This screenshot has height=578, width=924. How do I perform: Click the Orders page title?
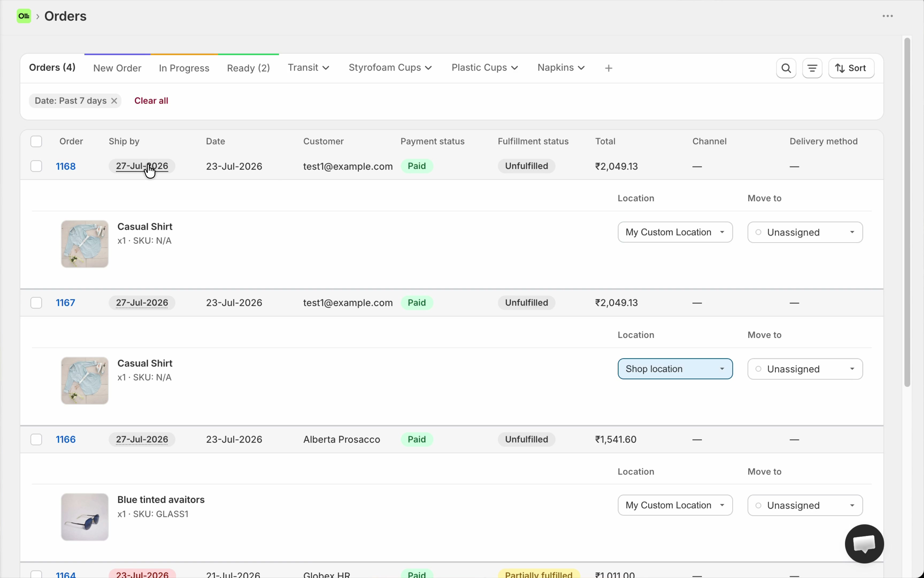[65, 16]
